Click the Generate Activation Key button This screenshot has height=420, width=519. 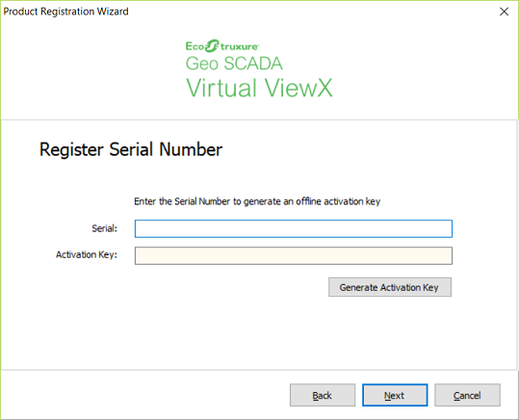[390, 287]
